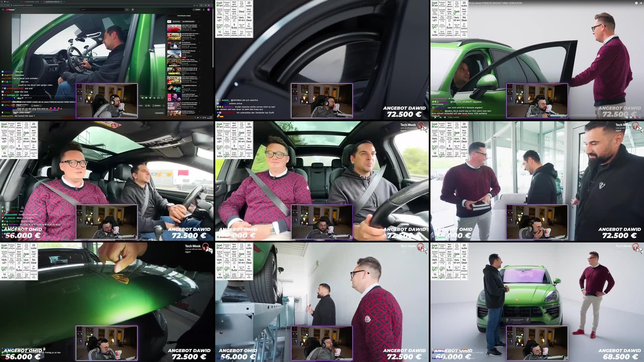
Task: Open settings gear in browser video player
Action: coord(150,98)
